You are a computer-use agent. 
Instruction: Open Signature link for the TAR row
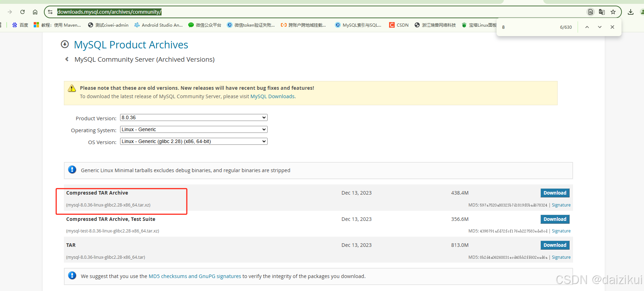point(561,257)
